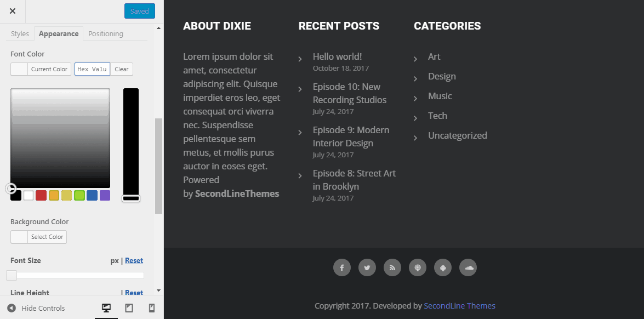Click the Apple Podcasts icon in footer

pos(418,267)
